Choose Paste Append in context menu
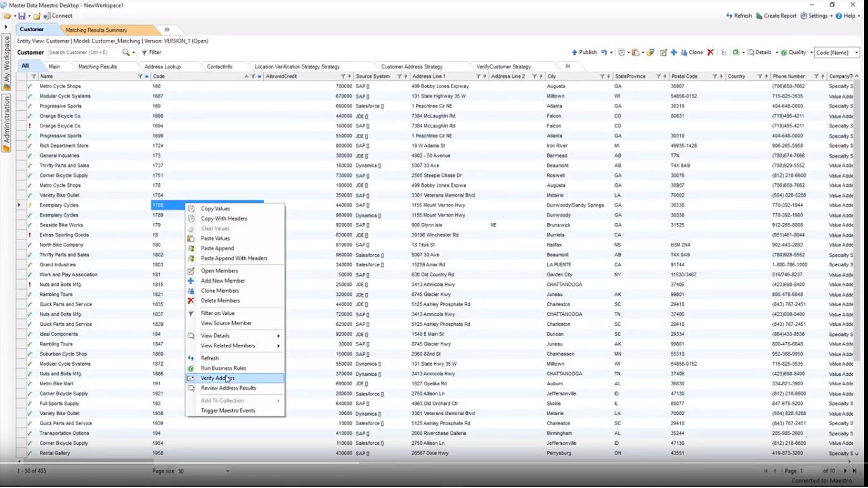The width and height of the screenshot is (868, 488). point(217,248)
